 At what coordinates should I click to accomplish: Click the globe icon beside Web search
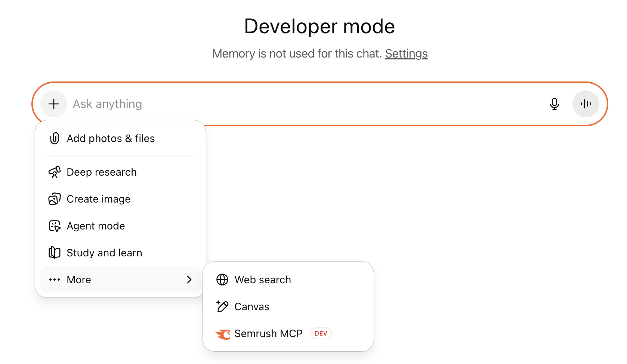(x=222, y=280)
